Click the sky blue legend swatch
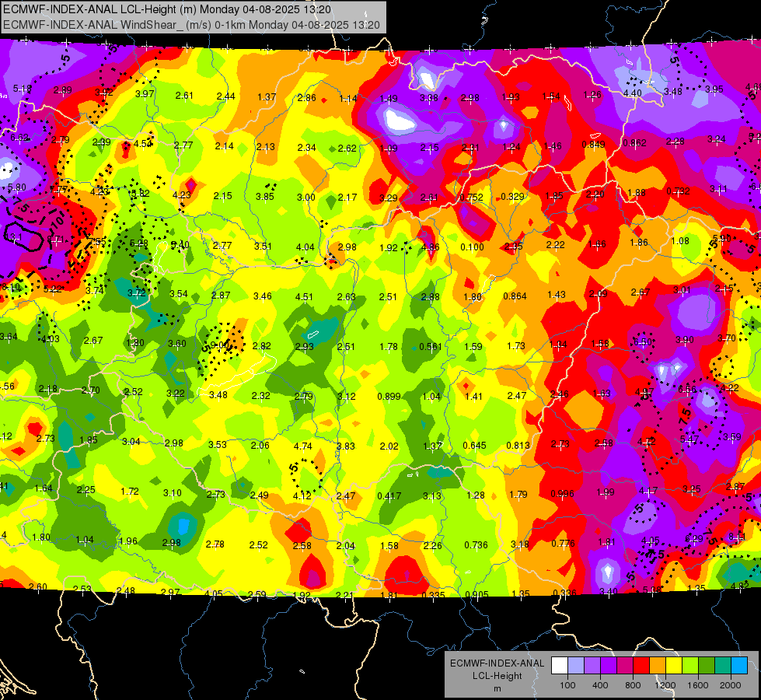Image resolution: width=761 pixels, height=700 pixels. click(740, 666)
